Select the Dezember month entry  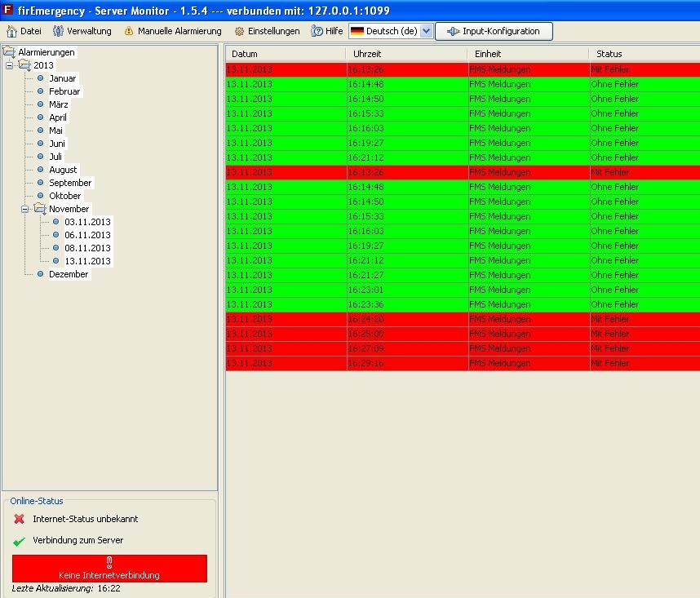pos(69,274)
